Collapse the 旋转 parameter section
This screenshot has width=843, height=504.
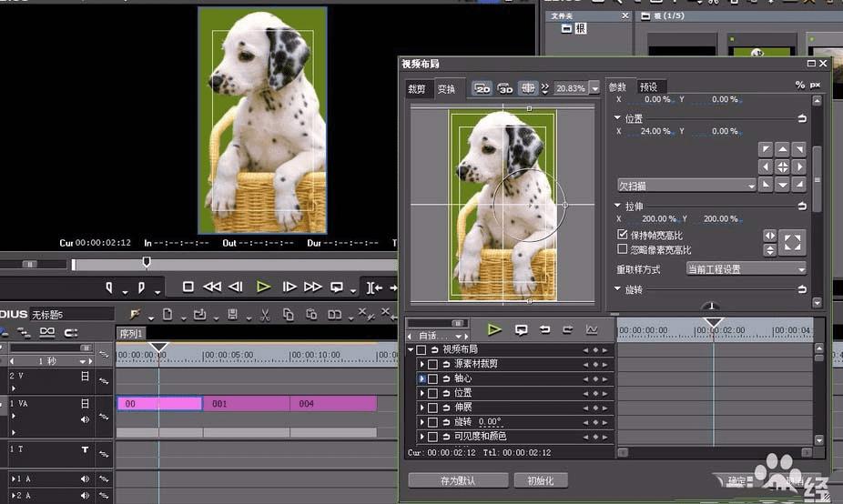click(617, 288)
